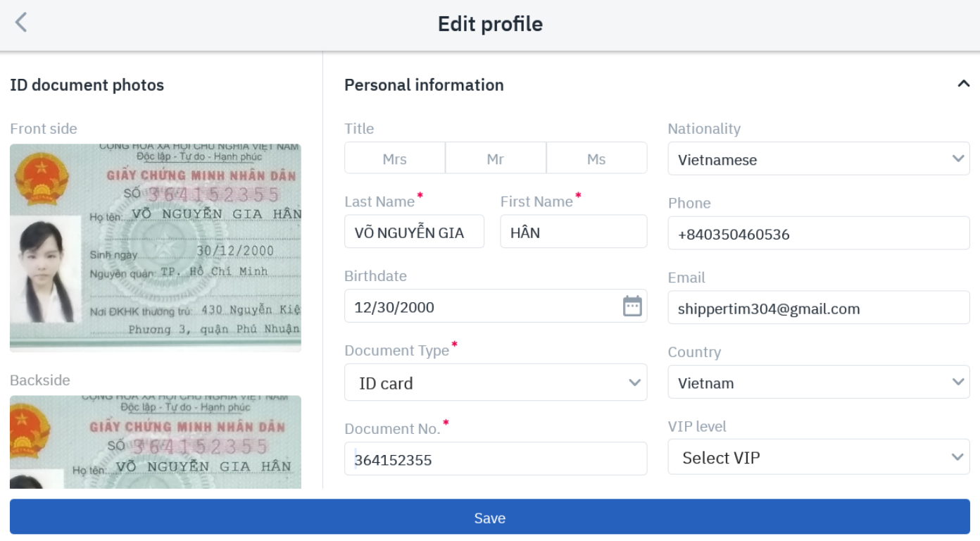
Task: Click the back arrow icon
Action: (22, 23)
